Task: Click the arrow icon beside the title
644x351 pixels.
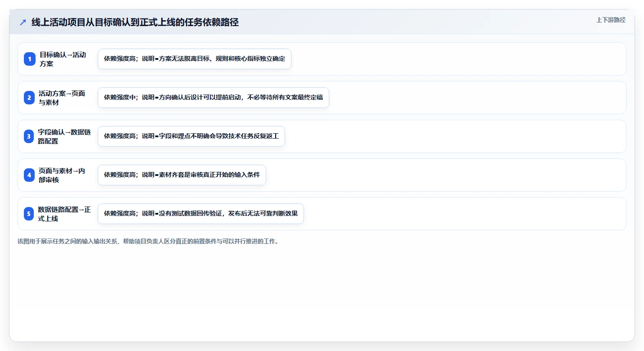Action: 23,22
